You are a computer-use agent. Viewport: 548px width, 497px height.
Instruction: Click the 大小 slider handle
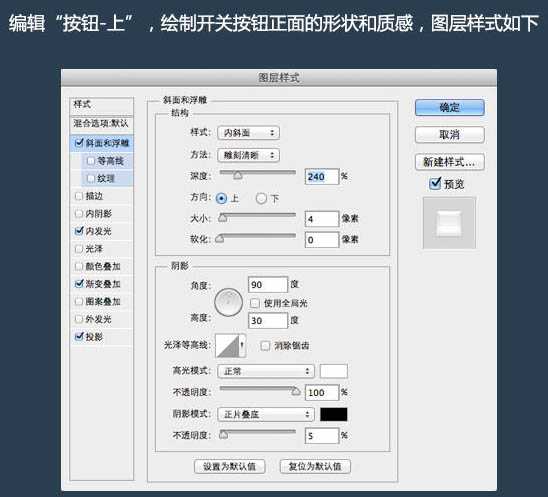[223, 218]
